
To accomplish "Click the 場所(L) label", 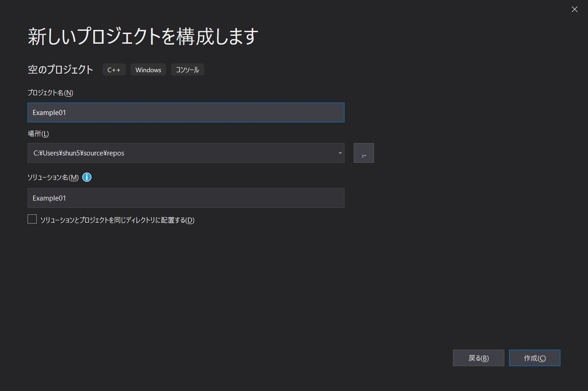I will [x=38, y=133].
